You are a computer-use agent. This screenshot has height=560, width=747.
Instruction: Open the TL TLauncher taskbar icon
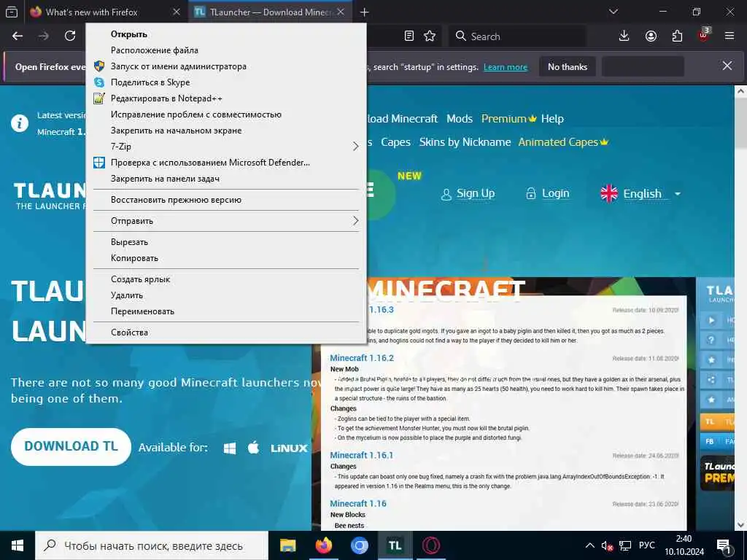click(x=395, y=545)
